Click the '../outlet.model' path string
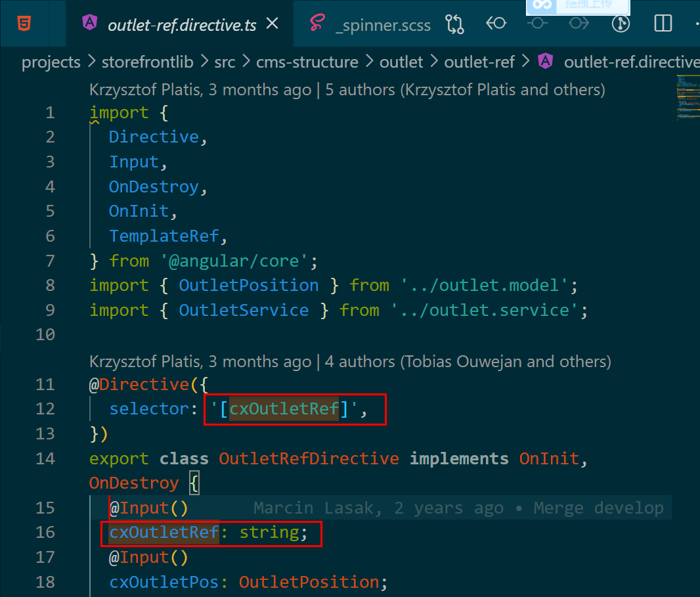This screenshot has height=597, width=700. [x=485, y=286]
